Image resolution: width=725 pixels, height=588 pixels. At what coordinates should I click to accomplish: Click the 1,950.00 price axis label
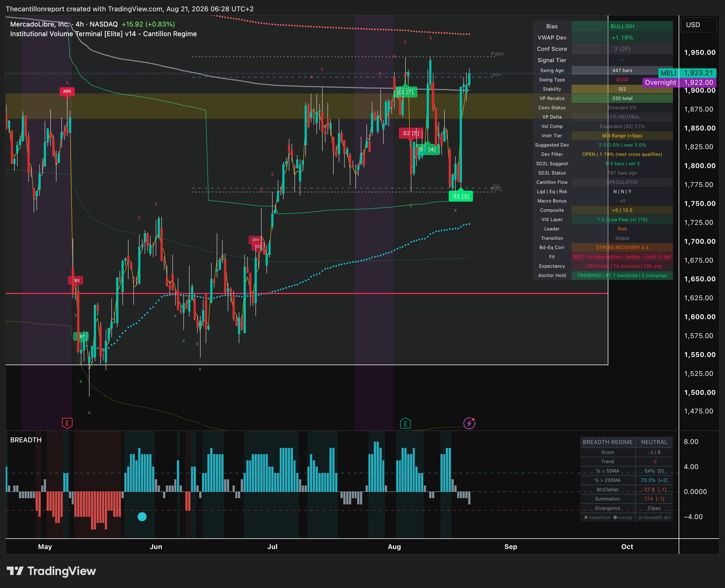point(700,52)
